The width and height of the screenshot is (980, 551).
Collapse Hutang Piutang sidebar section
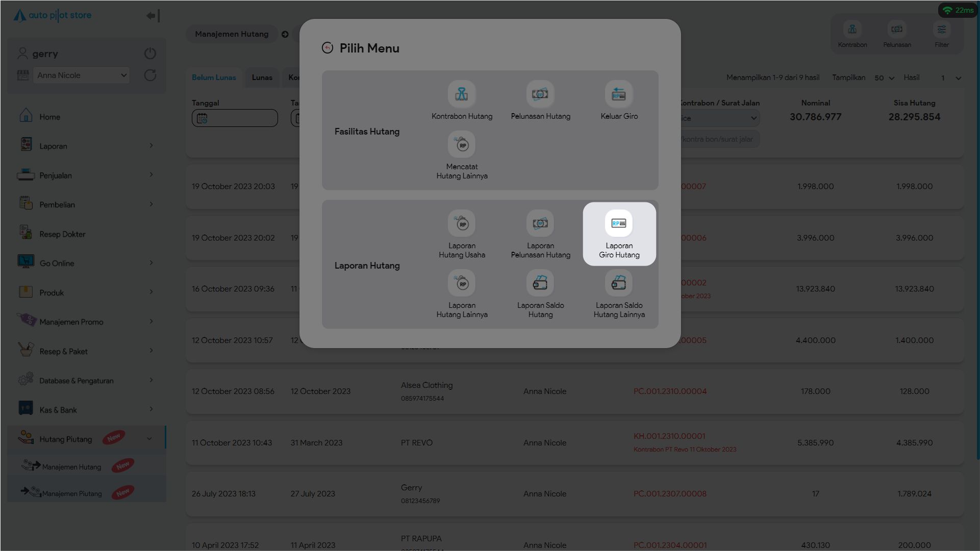coord(149,438)
